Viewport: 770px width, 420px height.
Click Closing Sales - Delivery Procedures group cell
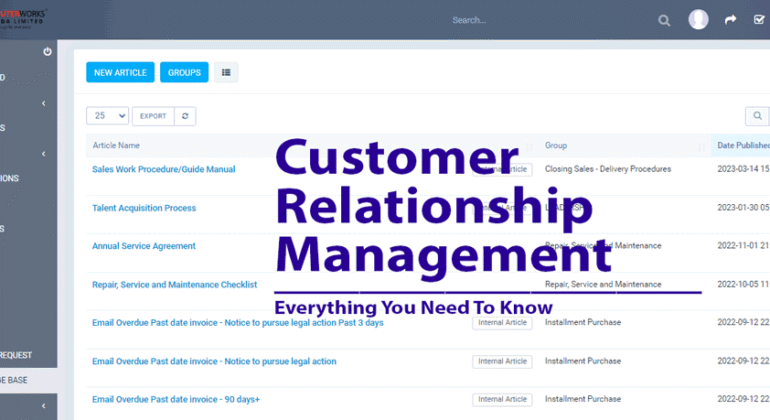pyautogui.click(x=607, y=169)
